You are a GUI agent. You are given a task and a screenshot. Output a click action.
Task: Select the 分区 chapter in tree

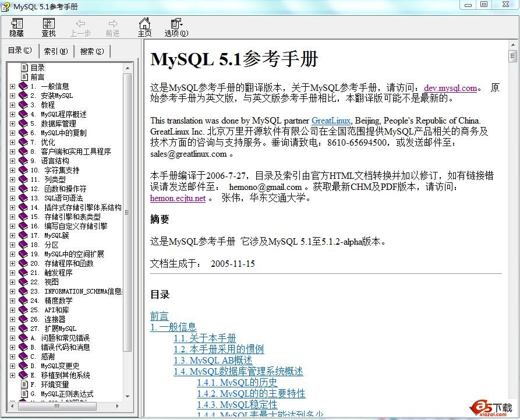[x=52, y=245]
